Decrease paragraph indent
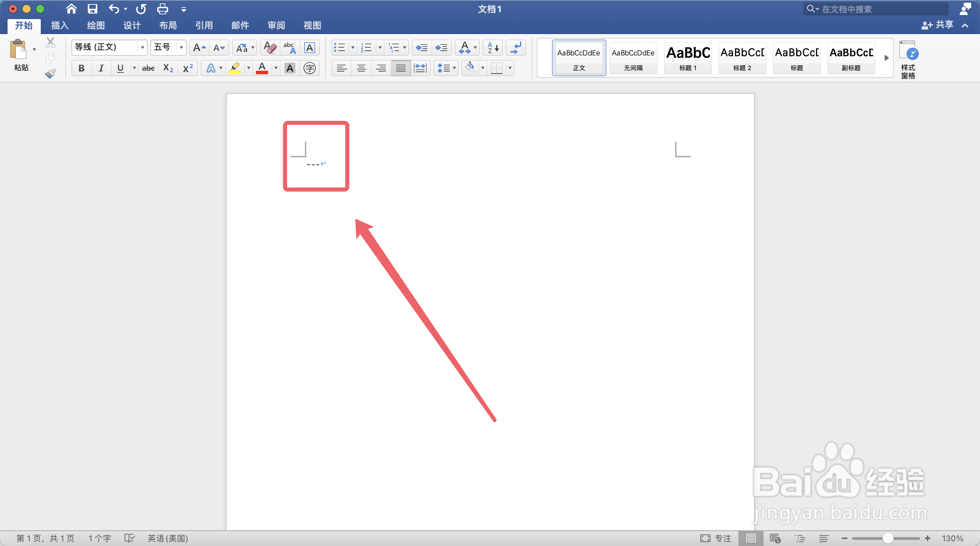 (422, 48)
